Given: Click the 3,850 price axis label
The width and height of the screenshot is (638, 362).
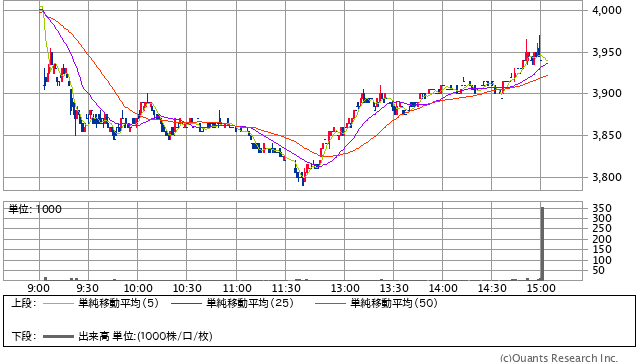Looking at the screenshot, I should click(607, 135).
